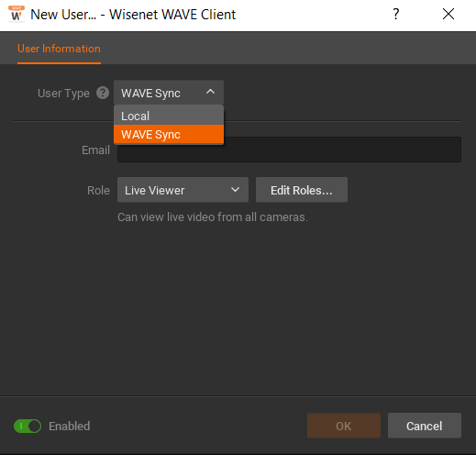Open the Role Live Viewer dropdown
476x455 pixels.
[183, 190]
